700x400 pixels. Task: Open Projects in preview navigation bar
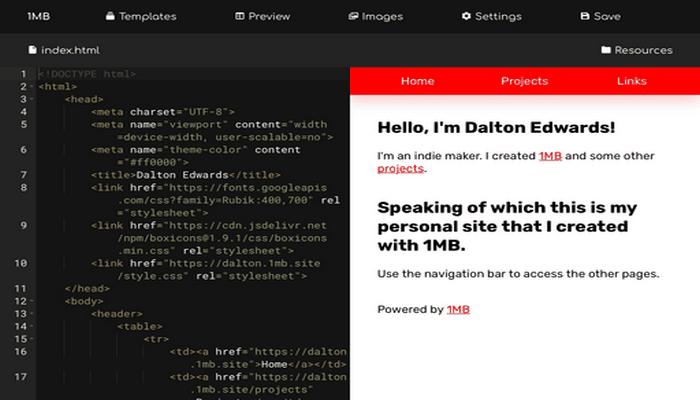[x=524, y=81]
